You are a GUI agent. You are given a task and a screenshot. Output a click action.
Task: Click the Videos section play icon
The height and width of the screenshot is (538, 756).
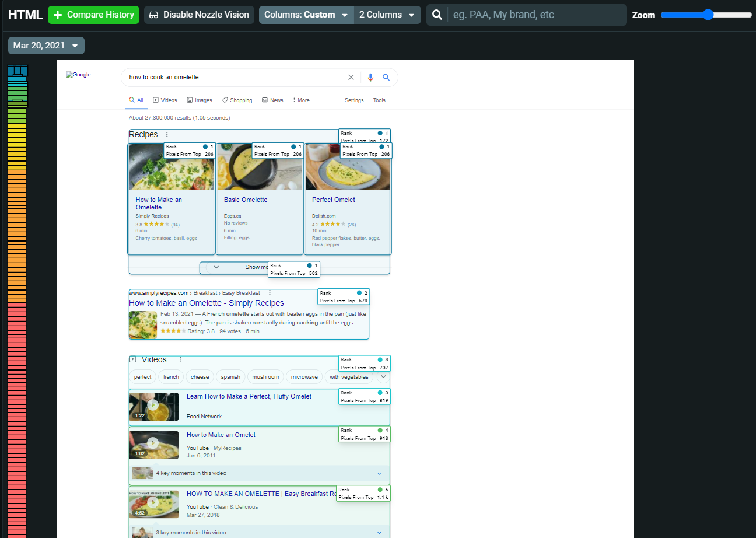point(133,359)
